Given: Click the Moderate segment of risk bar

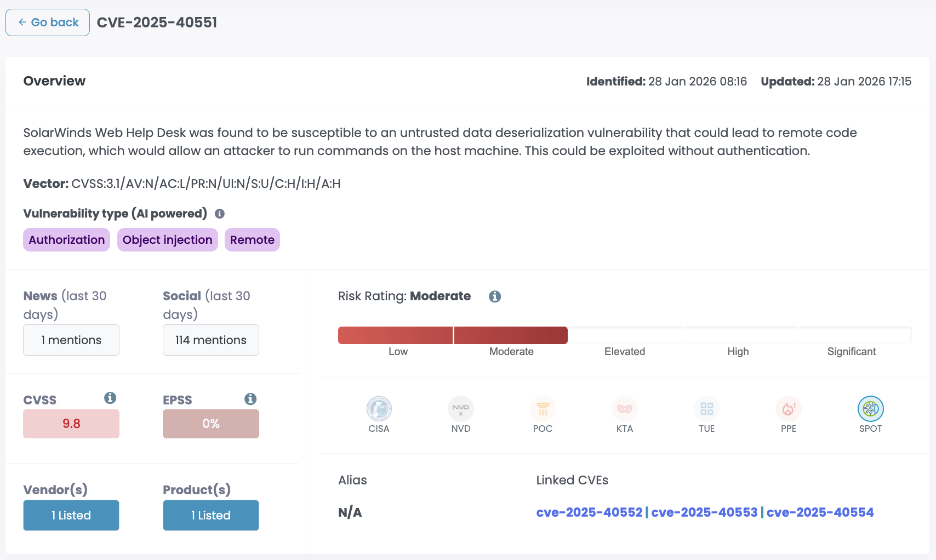Looking at the screenshot, I should point(511,335).
